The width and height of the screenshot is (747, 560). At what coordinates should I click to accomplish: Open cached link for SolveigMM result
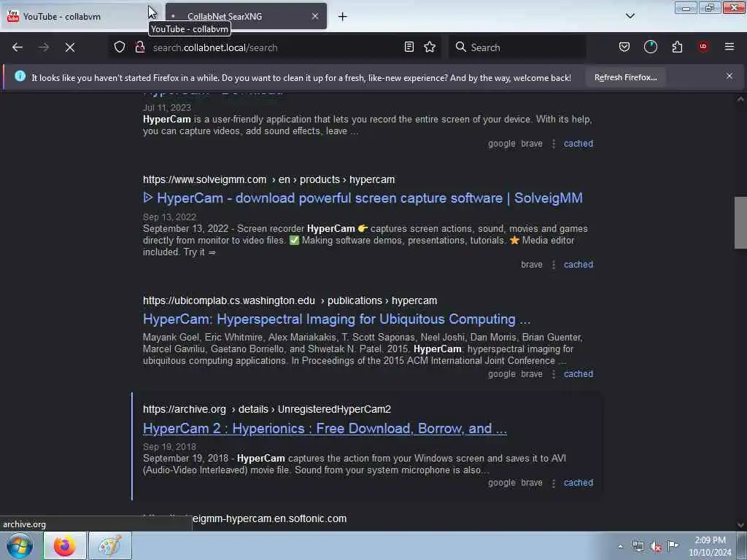578,265
